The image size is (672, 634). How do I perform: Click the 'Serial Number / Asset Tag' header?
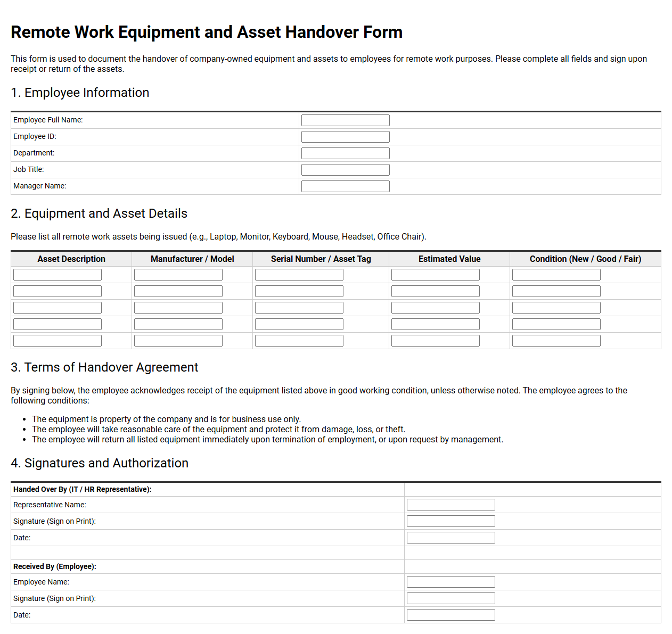321,259
